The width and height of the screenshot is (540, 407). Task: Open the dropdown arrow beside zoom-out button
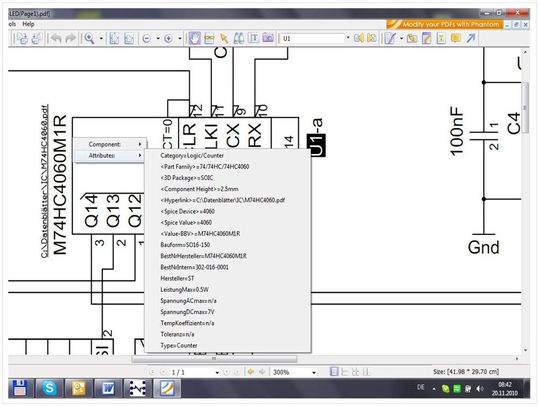158,39
